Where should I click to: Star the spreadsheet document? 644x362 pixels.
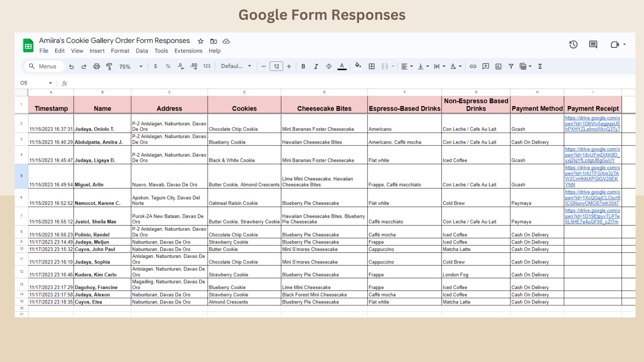click(x=201, y=41)
